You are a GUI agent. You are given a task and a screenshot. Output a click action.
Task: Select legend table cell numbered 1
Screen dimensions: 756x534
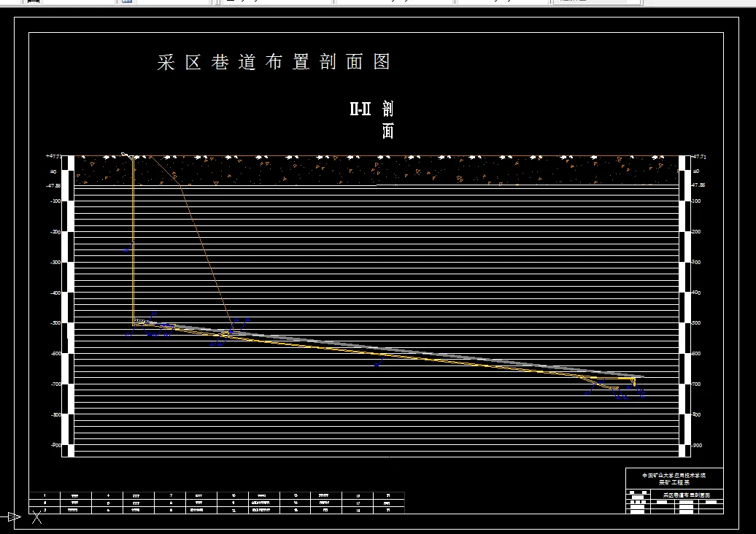click(x=45, y=495)
